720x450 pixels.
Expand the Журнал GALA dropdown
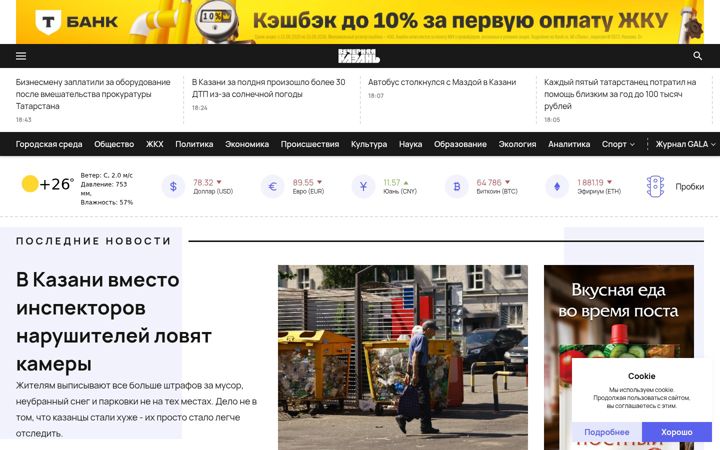pyautogui.click(x=685, y=144)
